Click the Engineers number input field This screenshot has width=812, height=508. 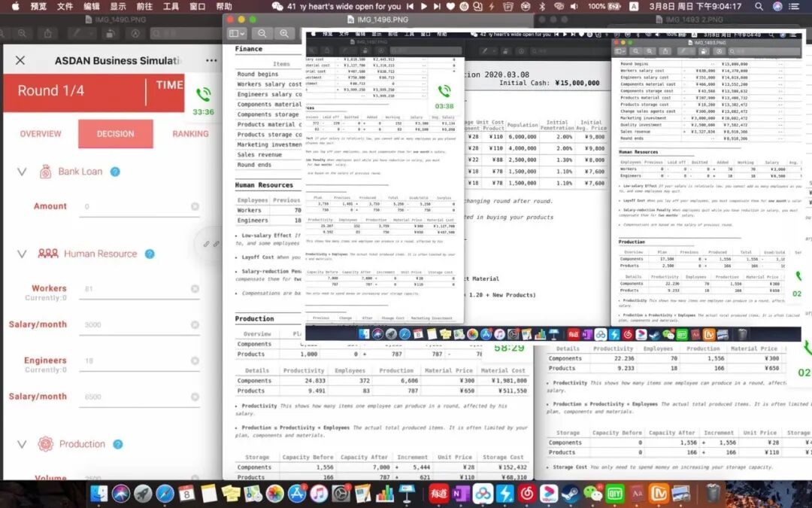139,360
